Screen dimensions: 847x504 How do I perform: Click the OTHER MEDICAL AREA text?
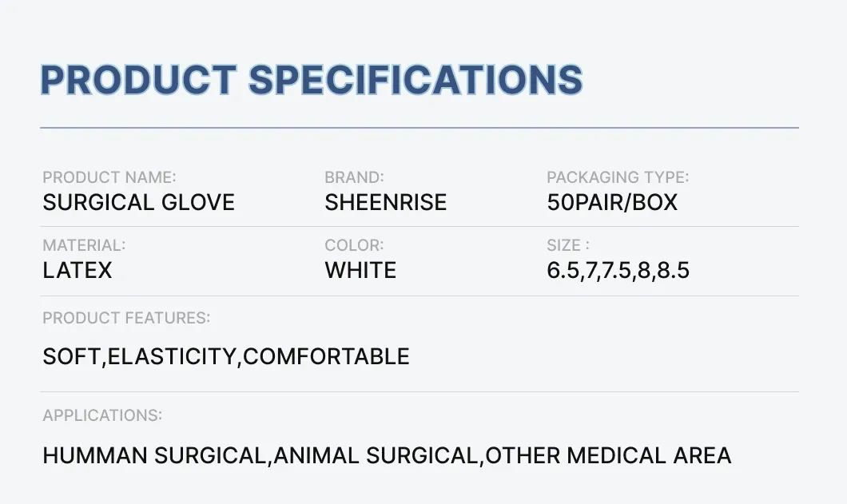click(609, 456)
